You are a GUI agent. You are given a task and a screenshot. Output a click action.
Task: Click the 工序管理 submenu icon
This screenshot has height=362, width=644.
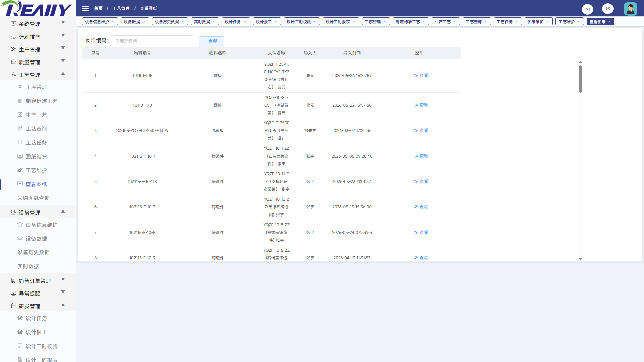tap(20, 87)
